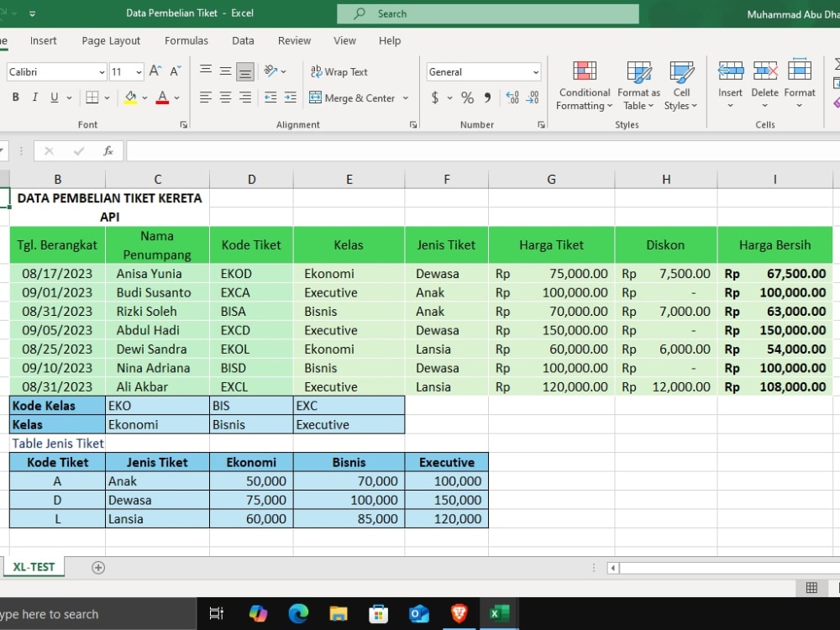
Task: Toggle Bold formatting
Action: coord(15,97)
